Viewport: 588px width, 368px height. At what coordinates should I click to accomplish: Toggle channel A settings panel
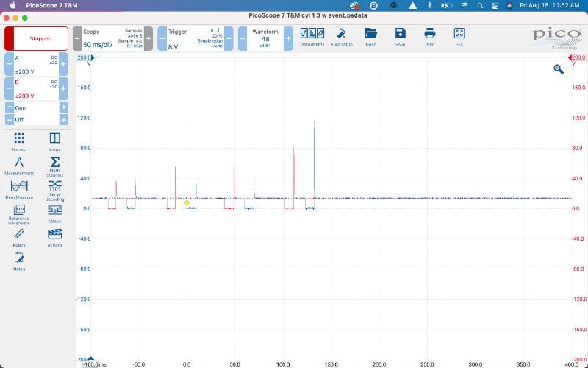pos(36,63)
